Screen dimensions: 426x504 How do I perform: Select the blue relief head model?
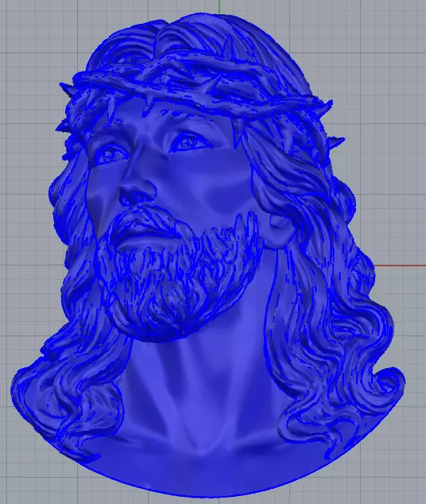tap(209, 257)
